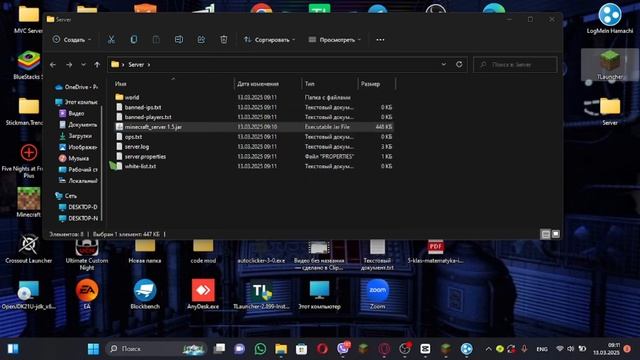Expand the address bar history dropdown
The image size is (640, 360).
coord(444,64)
